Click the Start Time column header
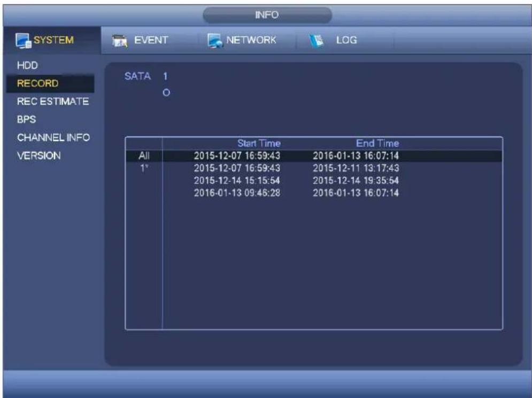532x398 pixels. click(x=259, y=143)
